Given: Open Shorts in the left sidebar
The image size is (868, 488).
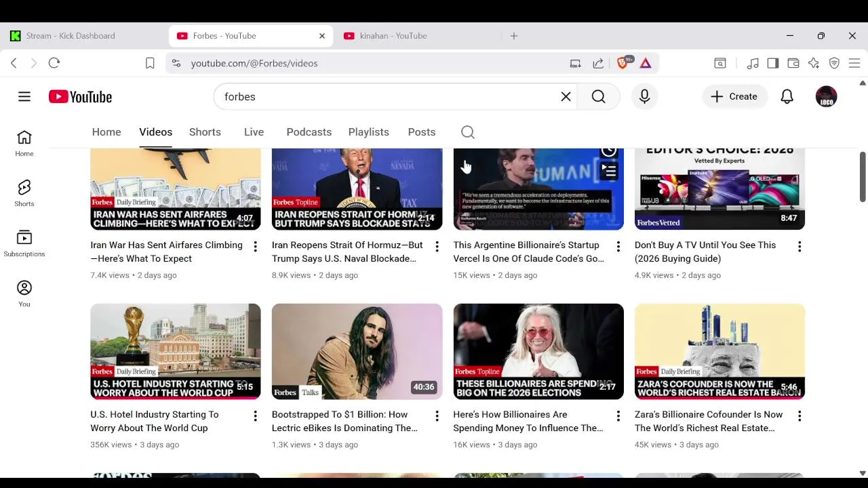Looking at the screenshot, I should pyautogui.click(x=24, y=193).
